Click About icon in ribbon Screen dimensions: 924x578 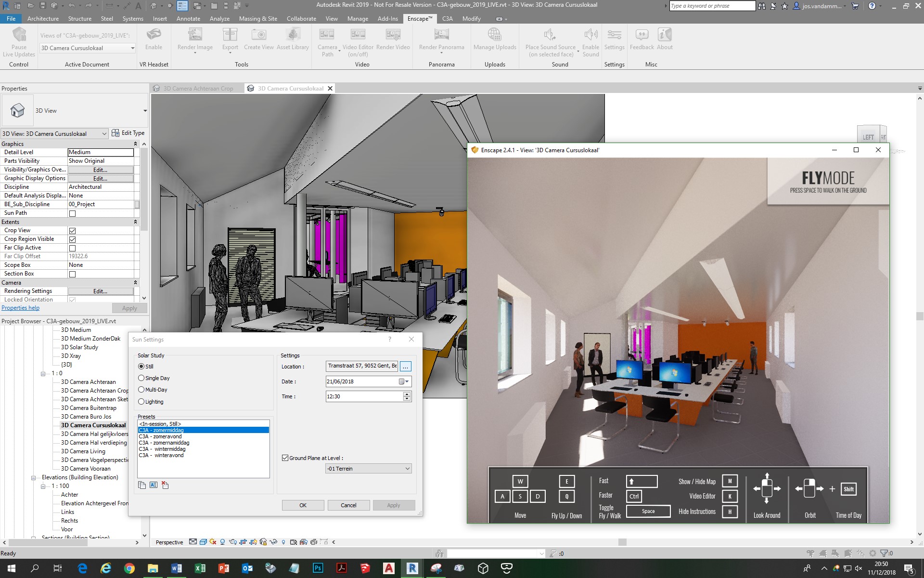665,35
